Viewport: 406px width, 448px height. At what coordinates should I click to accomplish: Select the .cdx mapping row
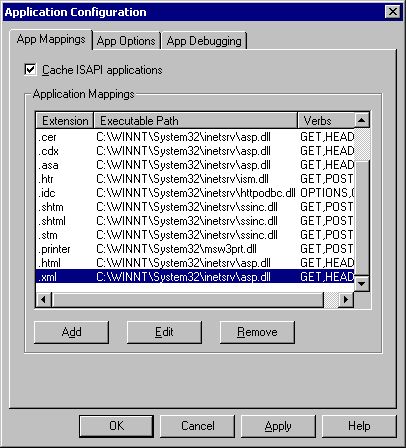point(195,151)
